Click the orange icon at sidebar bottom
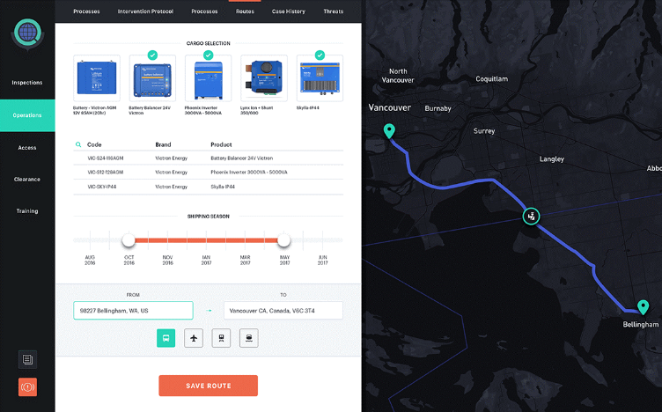The image size is (662, 412). tap(27, 386)
